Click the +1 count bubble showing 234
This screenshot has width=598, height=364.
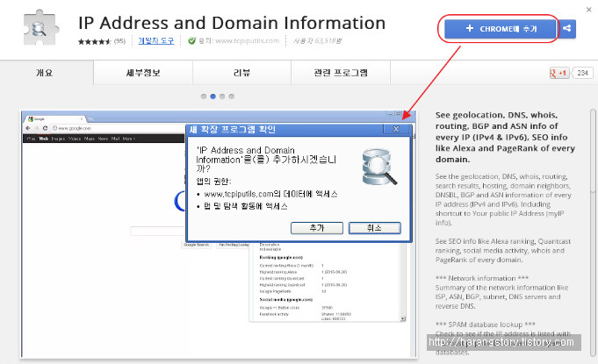pyautogui.click(x=582, y=73)
